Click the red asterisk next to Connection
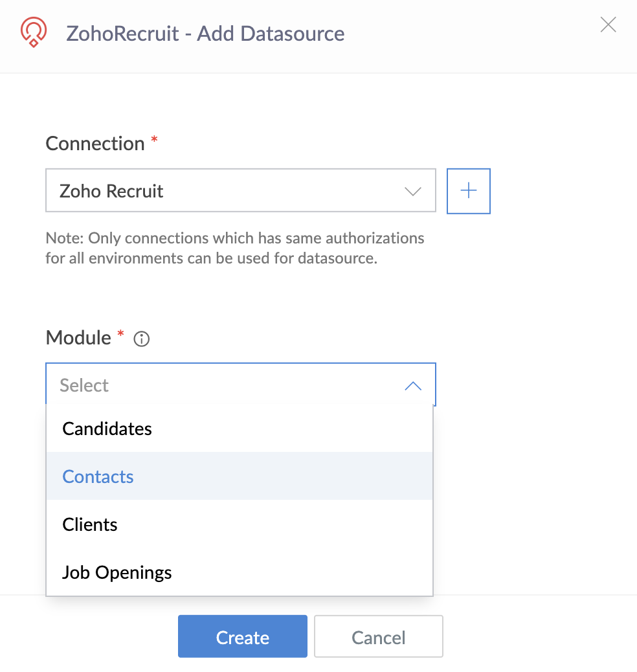This screenshot has width=637, height=672. (154, 140)
